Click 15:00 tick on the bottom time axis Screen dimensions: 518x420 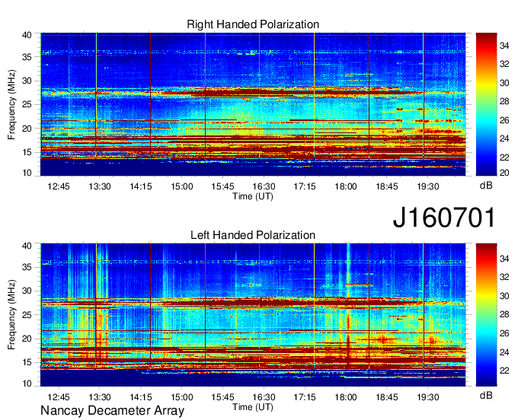182,397
